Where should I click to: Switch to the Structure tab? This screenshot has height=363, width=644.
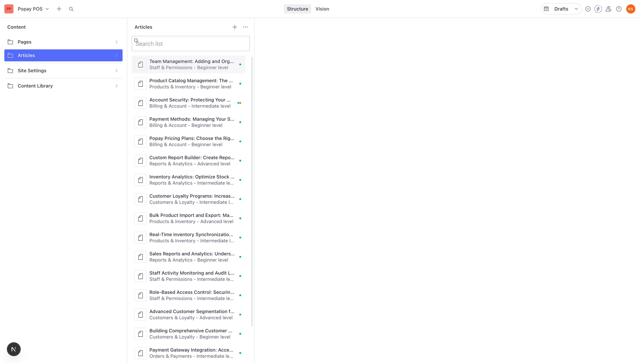pyautogui.click(x=297, y=9)
